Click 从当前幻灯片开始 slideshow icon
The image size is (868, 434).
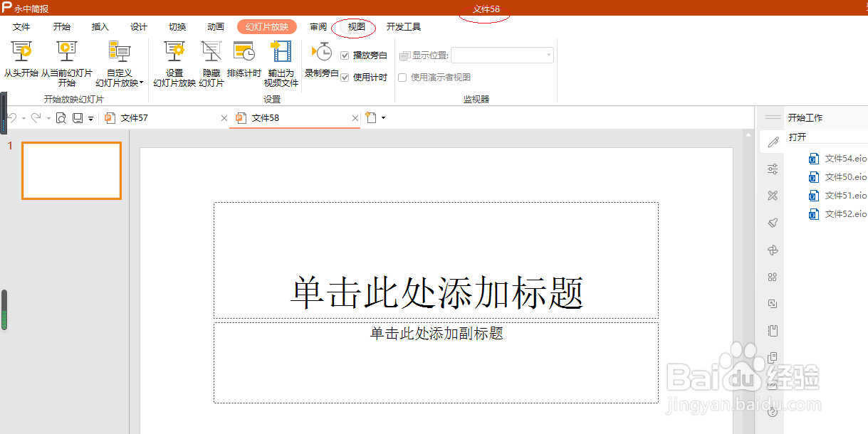coord(66,53)
